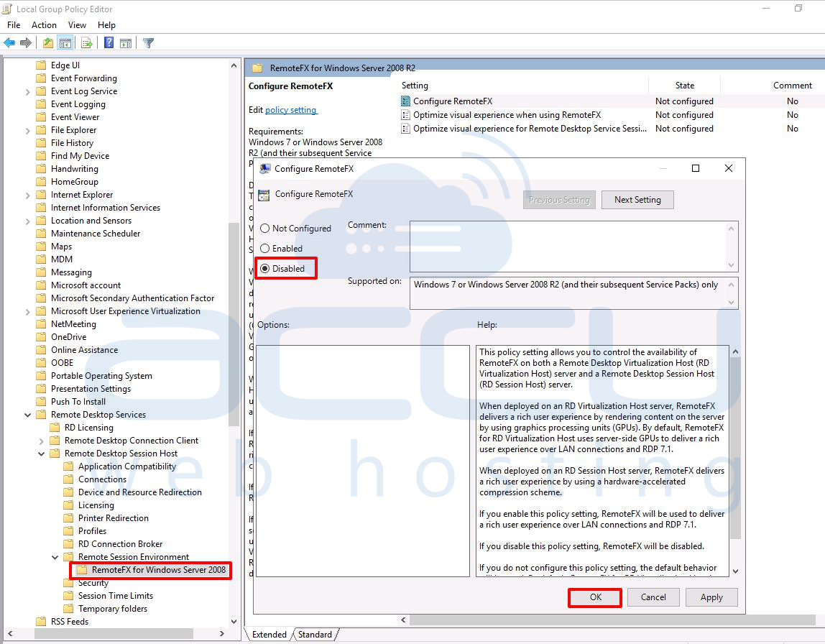825x644 pixels.
Task: Click the Apply button
Action: [711, 597]
